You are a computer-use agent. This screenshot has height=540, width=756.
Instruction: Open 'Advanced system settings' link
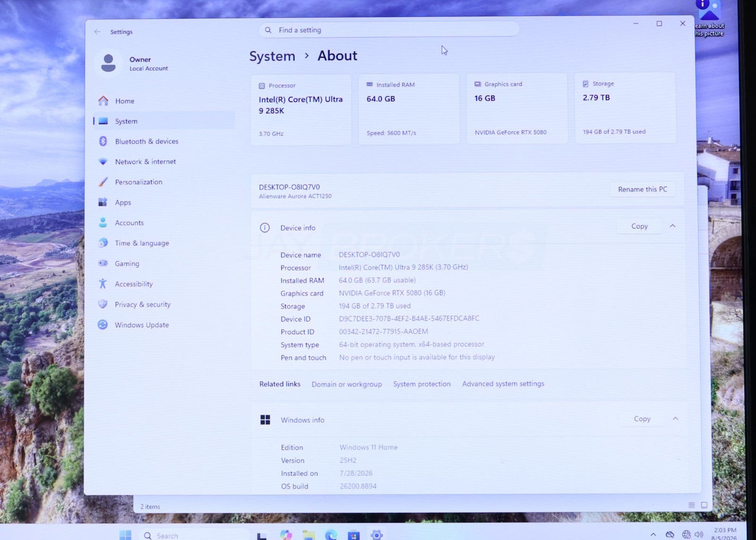point(503,383)
